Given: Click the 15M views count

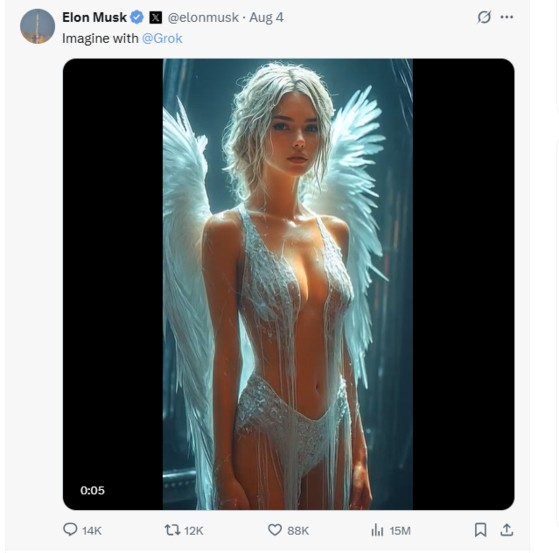Looking at the screenshot, I should pyautogui.click(x=400, y=531).
